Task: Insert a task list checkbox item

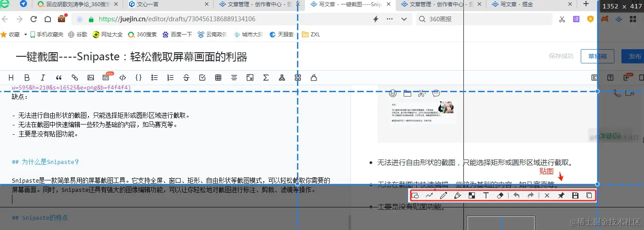Action: click(x=202, y=78)
